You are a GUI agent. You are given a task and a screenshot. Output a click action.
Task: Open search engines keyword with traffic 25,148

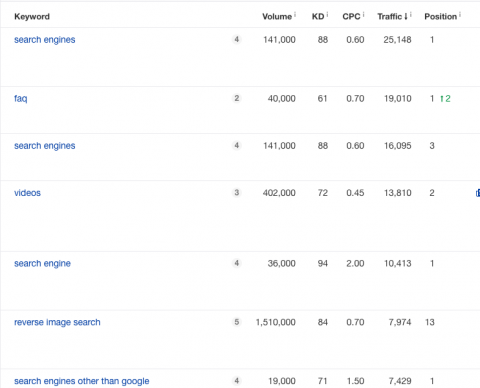tap(45, 40)
